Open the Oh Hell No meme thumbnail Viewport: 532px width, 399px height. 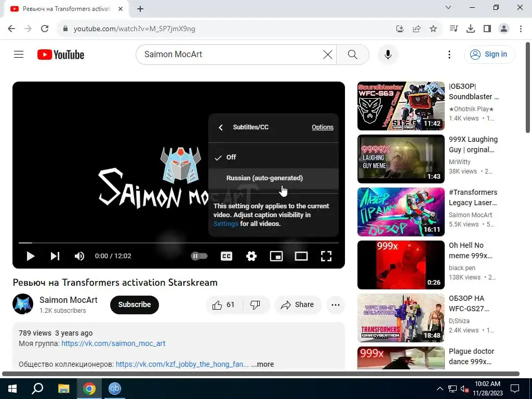pyautogui.click(x=401, y=264)
